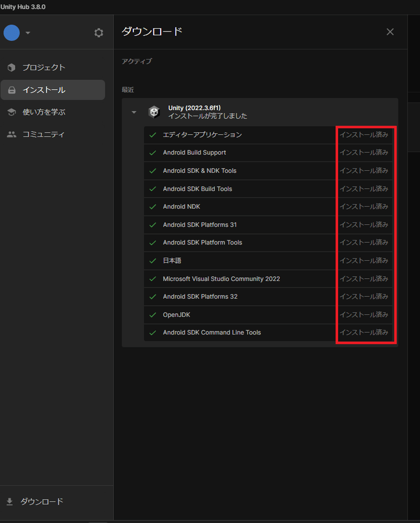Click the Android SDK Platforms 32 checkmark
The height and width of the screenshot is (523, 420).
[x=153, y=297]
